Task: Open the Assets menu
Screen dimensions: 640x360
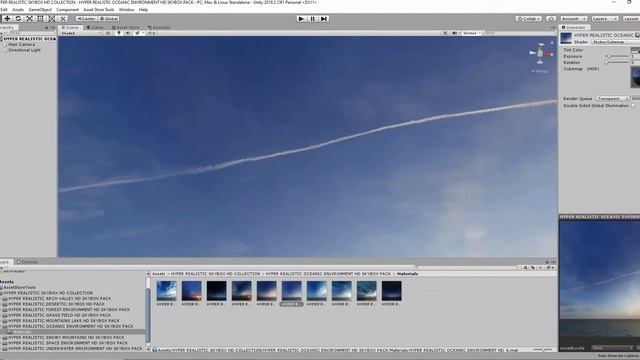Action: 18,9
